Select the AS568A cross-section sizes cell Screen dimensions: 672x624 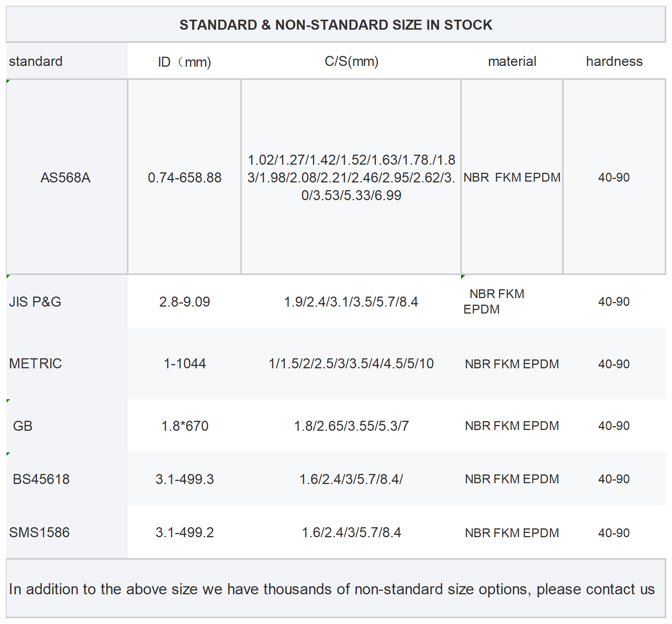coord(351,177)
